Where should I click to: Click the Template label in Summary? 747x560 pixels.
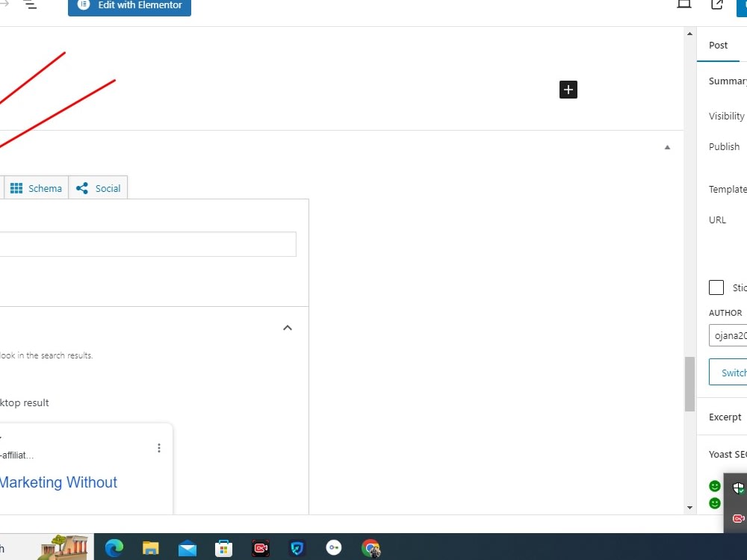(728, 190)
